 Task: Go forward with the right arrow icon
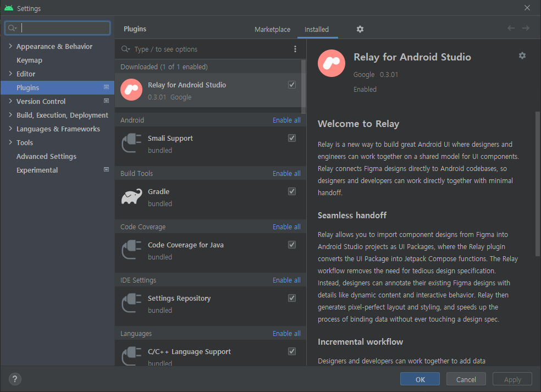coord(526,28)
